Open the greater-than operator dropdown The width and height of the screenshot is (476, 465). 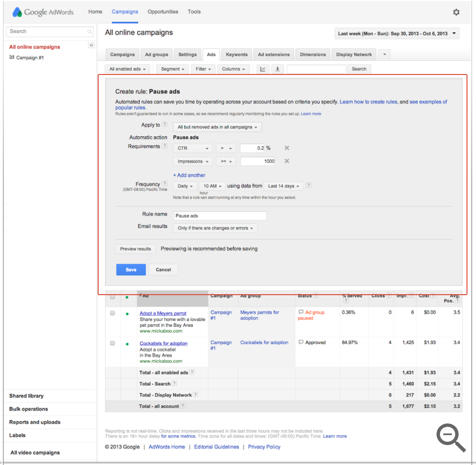[x=226, y=148]
